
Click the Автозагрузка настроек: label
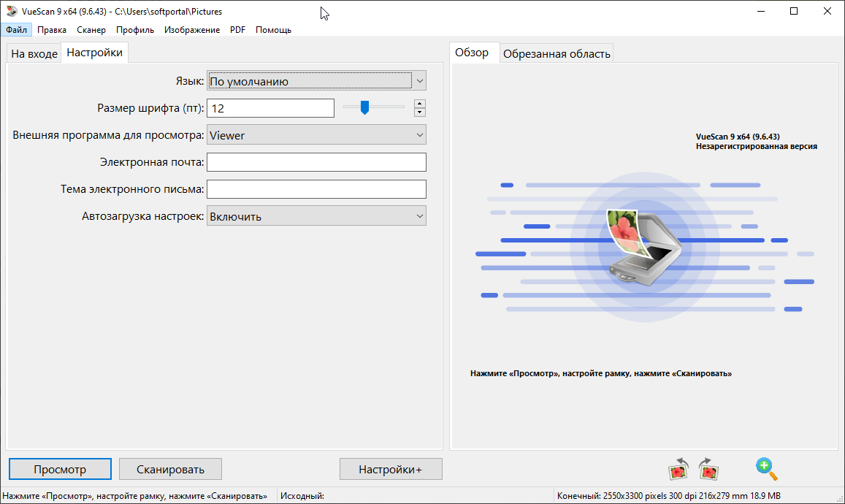tap(143, 215)
